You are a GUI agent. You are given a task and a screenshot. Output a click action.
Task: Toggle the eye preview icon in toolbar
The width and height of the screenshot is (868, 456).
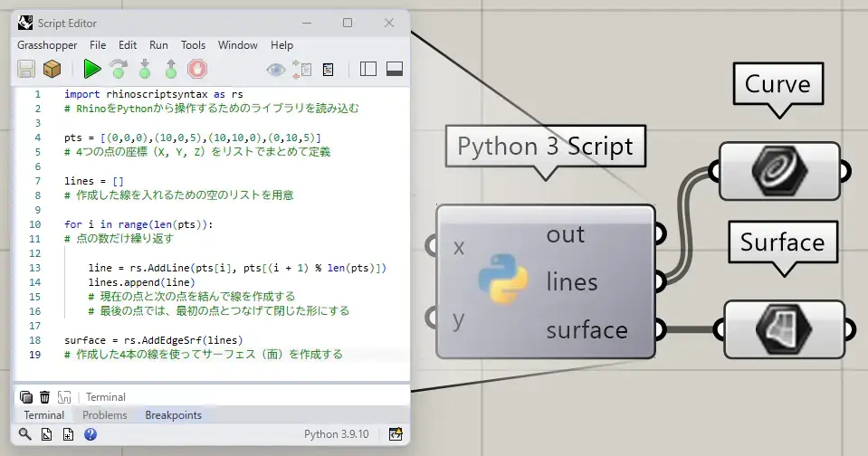[276, 70]
